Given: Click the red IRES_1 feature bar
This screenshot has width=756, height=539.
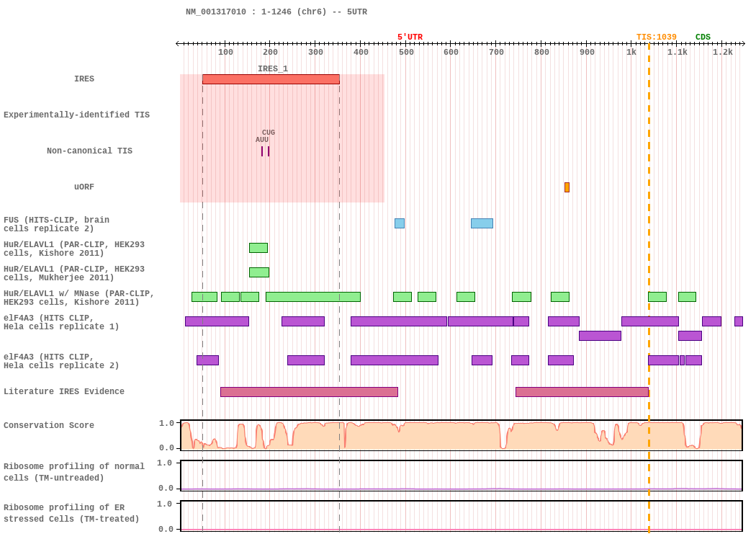Looking at the screenshot, I should coord(271,79).
